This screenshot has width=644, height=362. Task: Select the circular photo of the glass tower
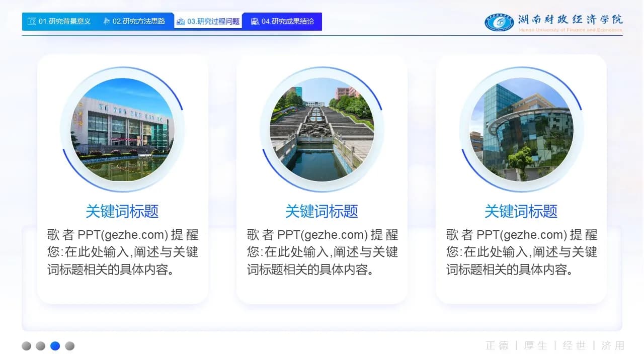521,129
